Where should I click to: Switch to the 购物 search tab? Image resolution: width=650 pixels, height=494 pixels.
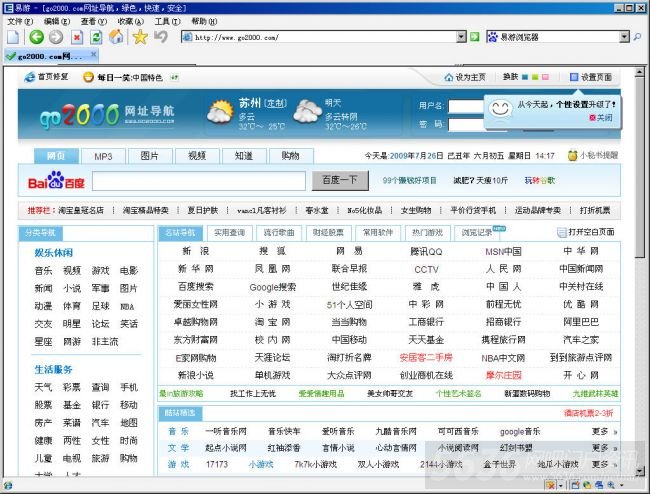[291, 156]
